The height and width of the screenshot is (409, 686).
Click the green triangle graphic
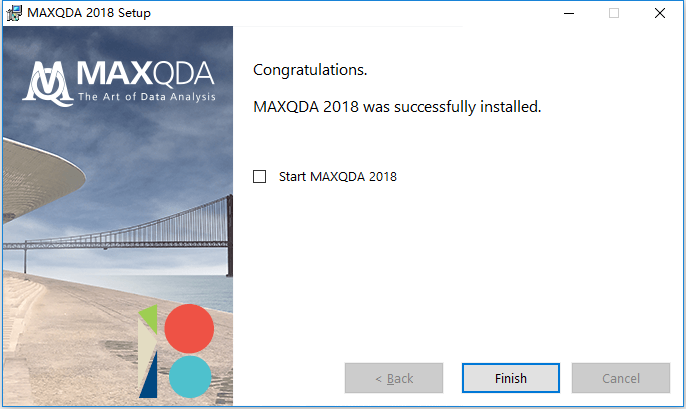click(x=150, y=318)
